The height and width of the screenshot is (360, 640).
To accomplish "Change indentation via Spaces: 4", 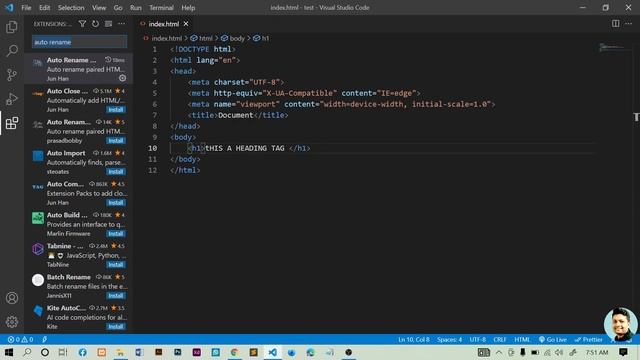I will pyautogui.click(x=449, y=340).
